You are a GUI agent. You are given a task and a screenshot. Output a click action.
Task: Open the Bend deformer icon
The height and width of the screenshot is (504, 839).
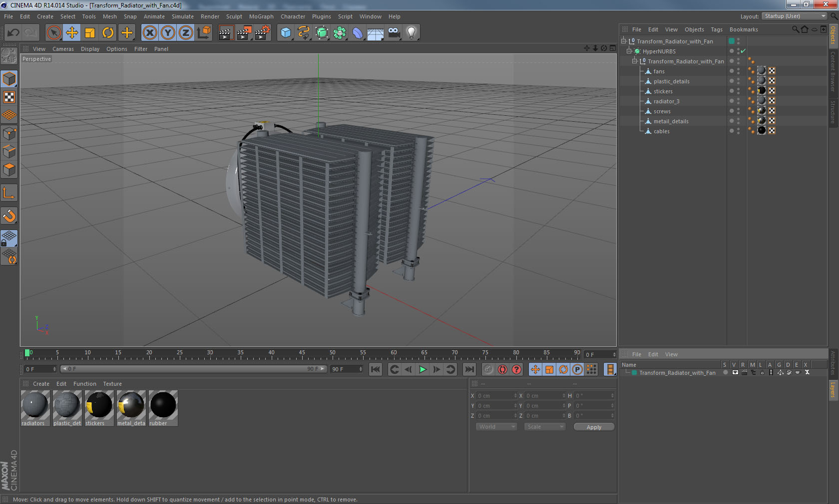pos(358,33)
